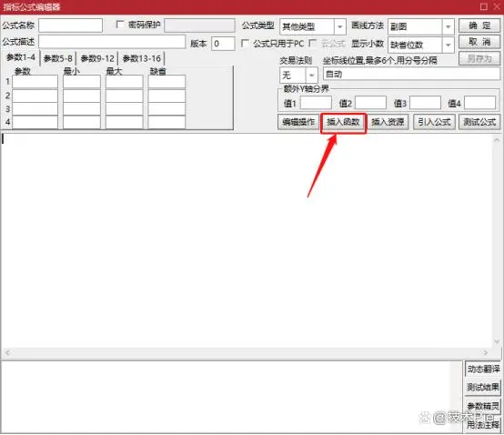Show the 测试结果 side tab
Image resolution: width=504 pixels, height=435 pixels.
click(483, 388)
